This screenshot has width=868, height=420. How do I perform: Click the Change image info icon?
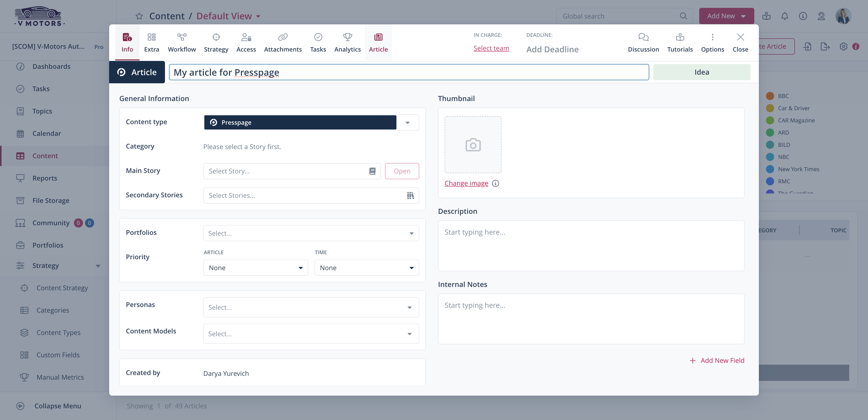pyautogui.click(x=495, y=183)
